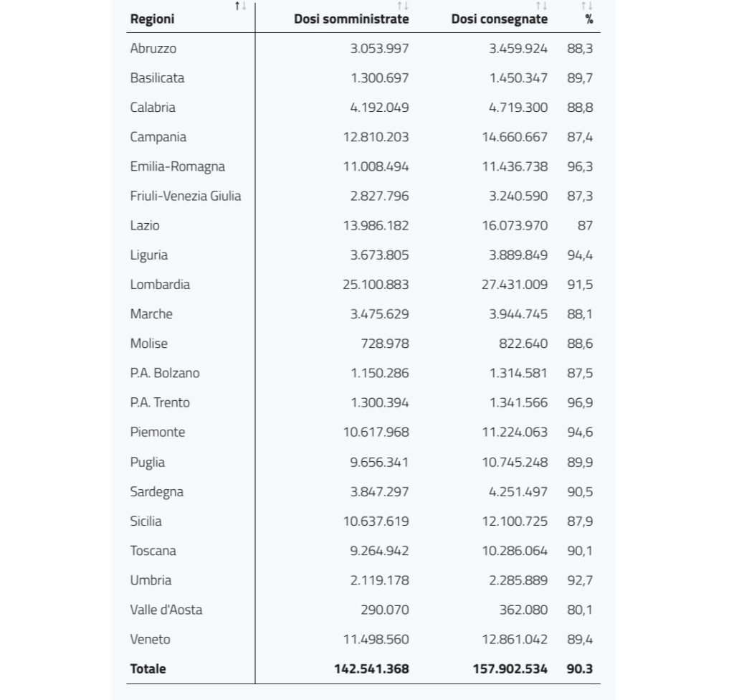Select the percent symbol column header
Viewport: 734px width, 700px height.
[589, 19]
